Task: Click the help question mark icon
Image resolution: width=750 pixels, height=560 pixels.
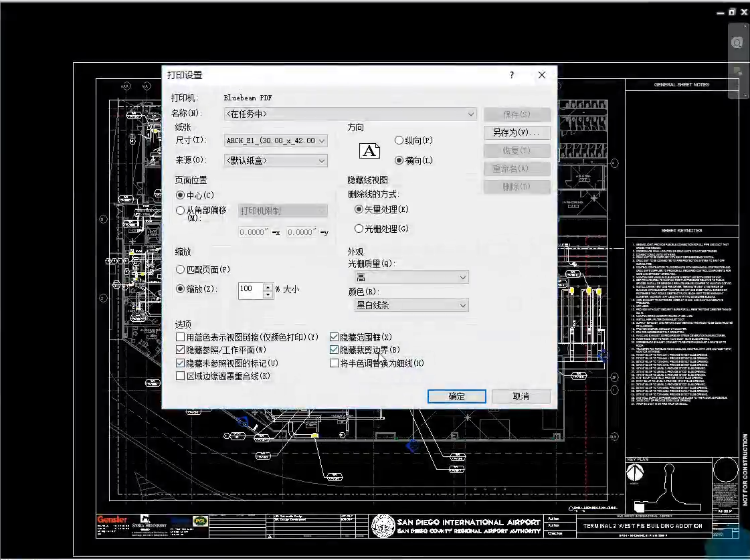Action: coord(512,75)
